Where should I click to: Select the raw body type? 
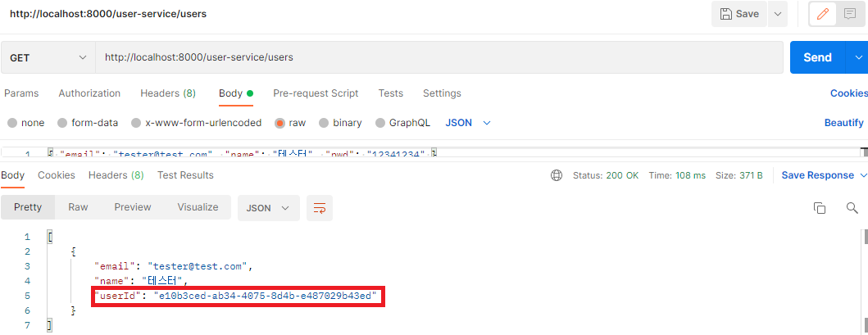(291, 123)
